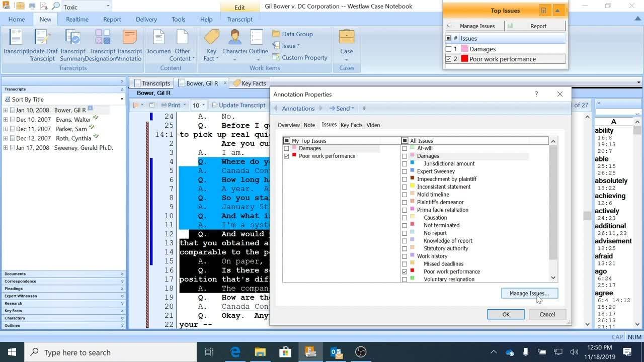644x362 pixels.
Task: Click the red Poor work performance color swatch
Action: click(x=464, y=59)
